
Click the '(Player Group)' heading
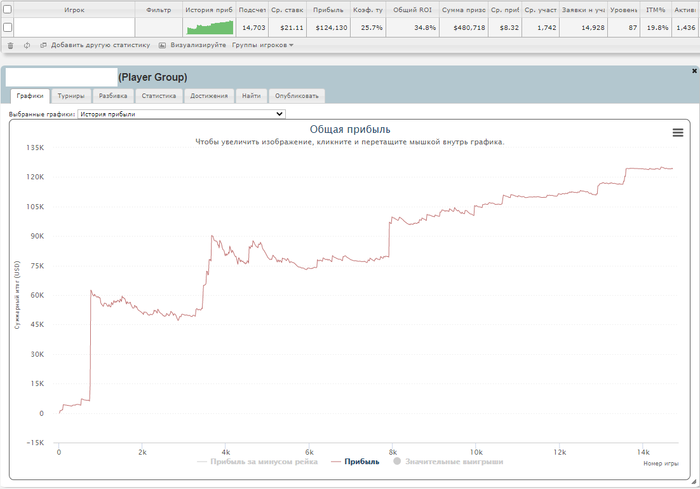153,77
